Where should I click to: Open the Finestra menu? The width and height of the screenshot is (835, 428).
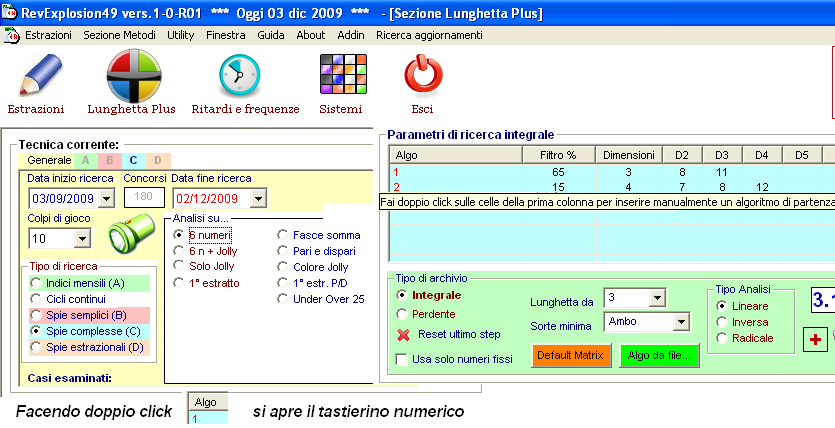(226, 35)
